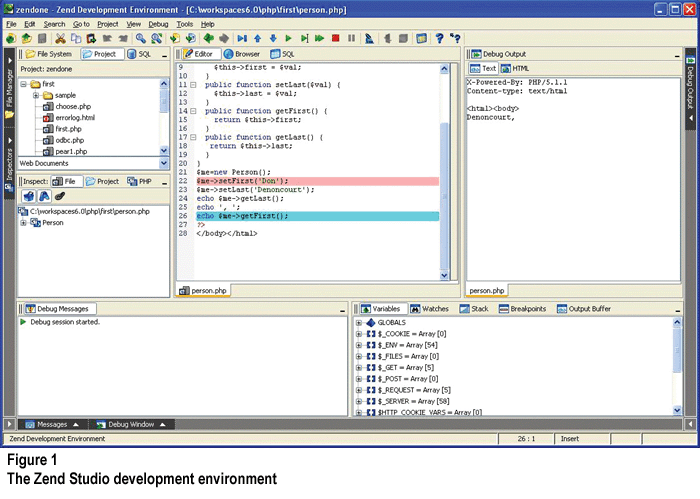The height and width of the screenshot is (499, 700).
Task: Click the Find magnifier toolbar icon
Action: [141, 38]
